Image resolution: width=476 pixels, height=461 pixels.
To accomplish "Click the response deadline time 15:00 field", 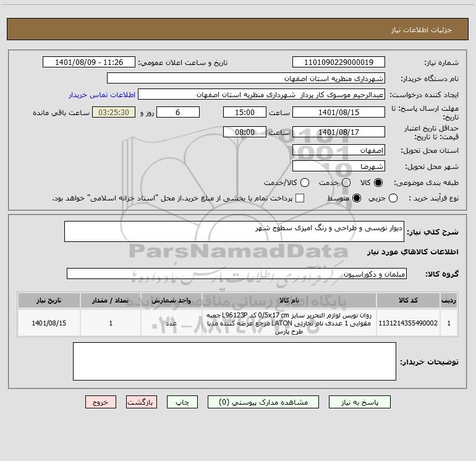I will (245, 112).
